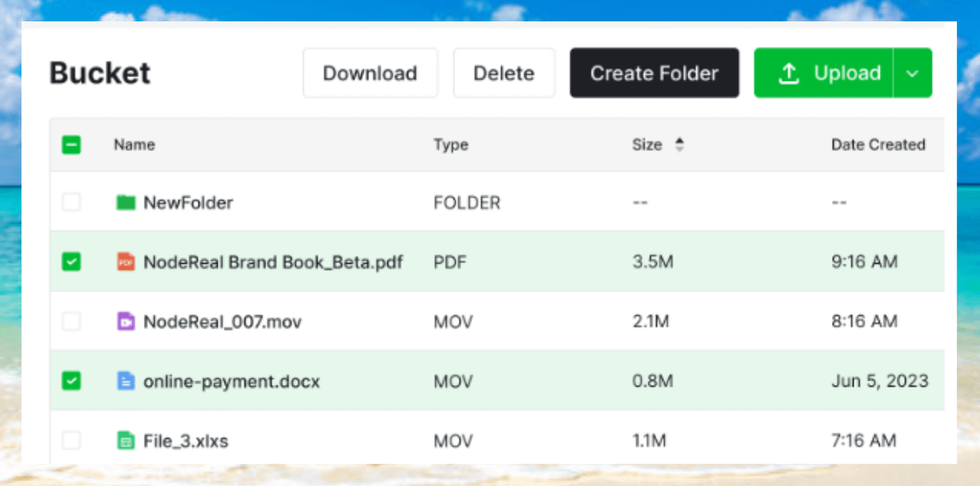Select the NodeReal_007.mov checkbox
This screenshot has height=486, width=980.
click(72, 322)
